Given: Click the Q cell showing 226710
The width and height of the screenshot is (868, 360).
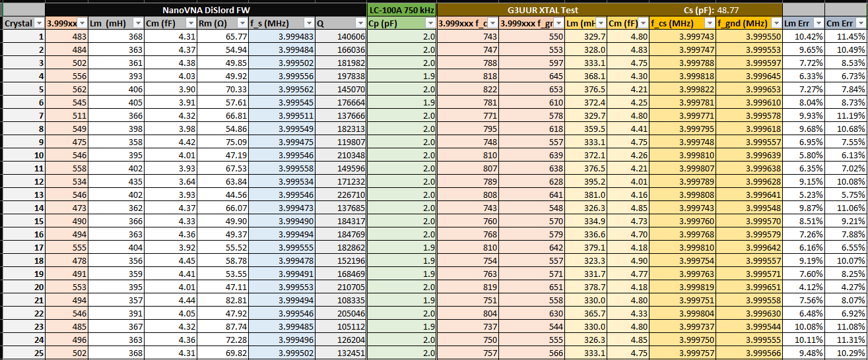Looking at the screenshot, I should click(341, 195).
